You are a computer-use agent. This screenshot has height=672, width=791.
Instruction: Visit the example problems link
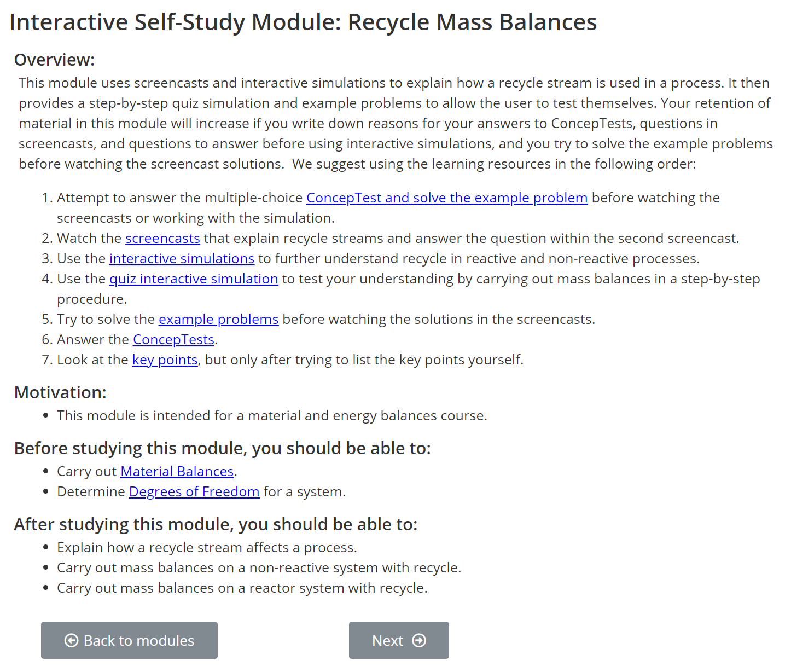click(x=218, y=320)
